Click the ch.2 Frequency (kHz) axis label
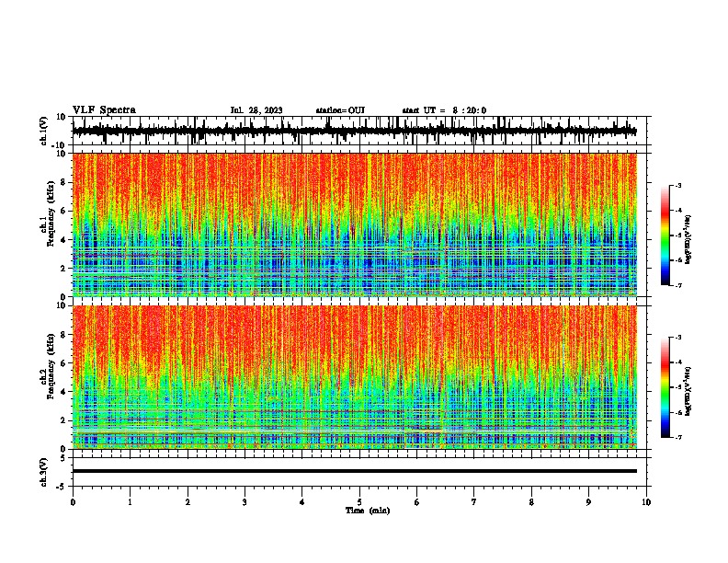Image resolution: width=728 pixels, height=563 pixels. (x=50, y=365)
